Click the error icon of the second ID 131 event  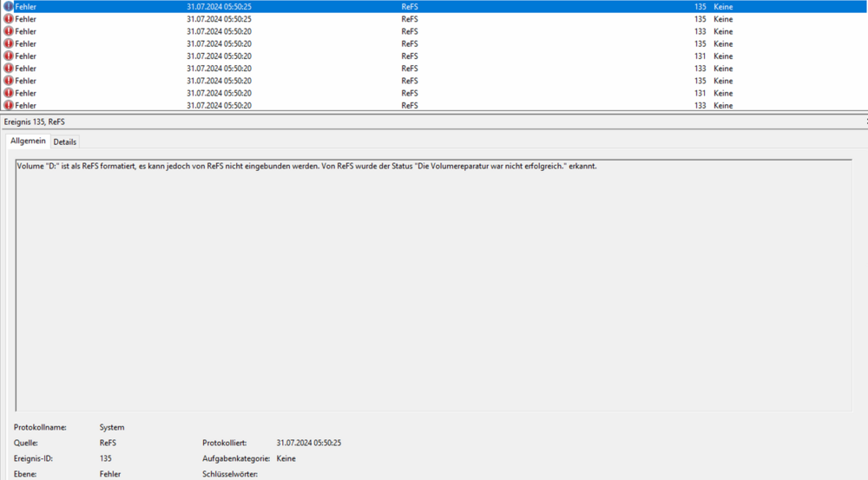9,93
